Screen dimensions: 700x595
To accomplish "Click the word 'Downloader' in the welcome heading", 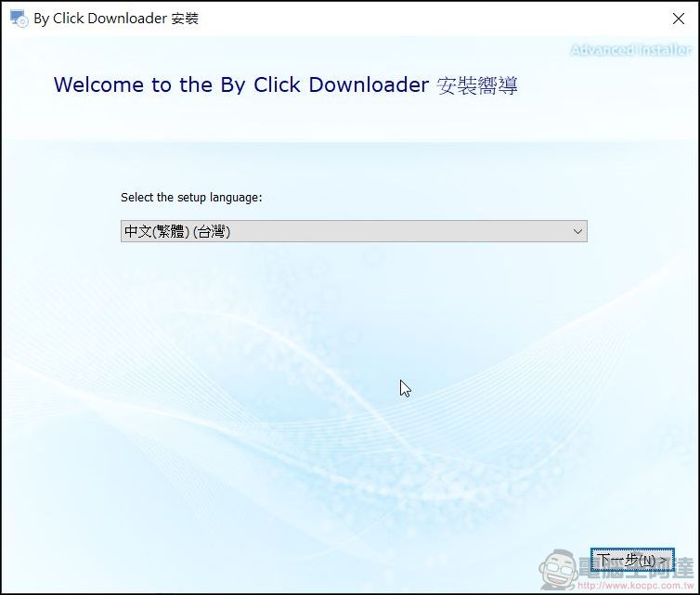I will 369,84.
